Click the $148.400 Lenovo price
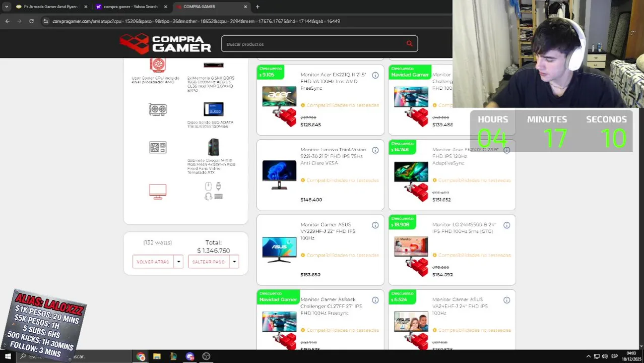The image size is (644, 363). [311, 200]
